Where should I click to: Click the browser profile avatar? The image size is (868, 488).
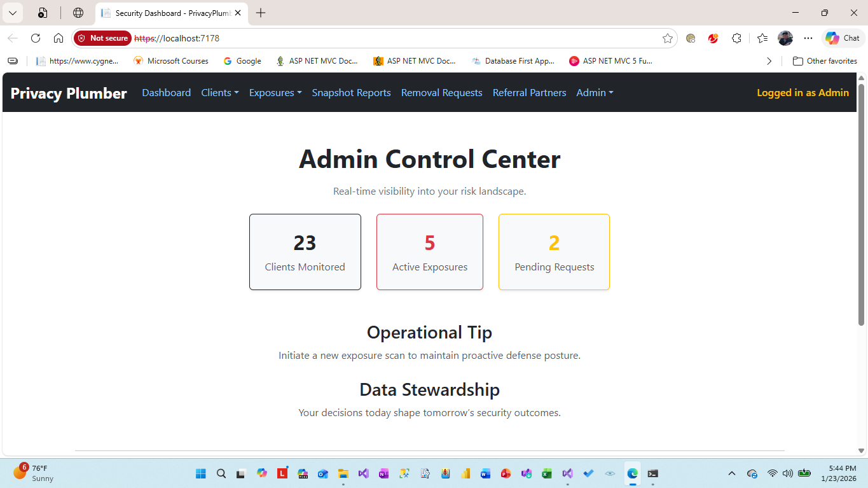(785, 38)
